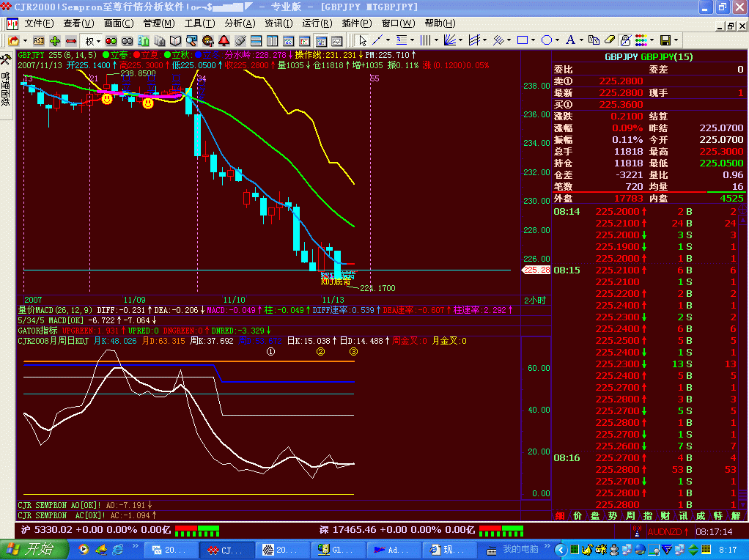Select the vertical lines drawing tool

coord(425,40)
